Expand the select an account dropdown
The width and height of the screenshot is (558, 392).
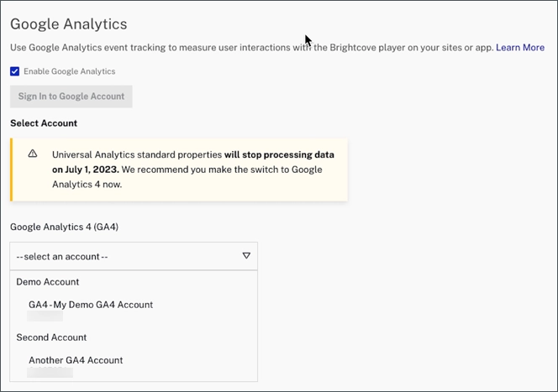pos(134,256)
